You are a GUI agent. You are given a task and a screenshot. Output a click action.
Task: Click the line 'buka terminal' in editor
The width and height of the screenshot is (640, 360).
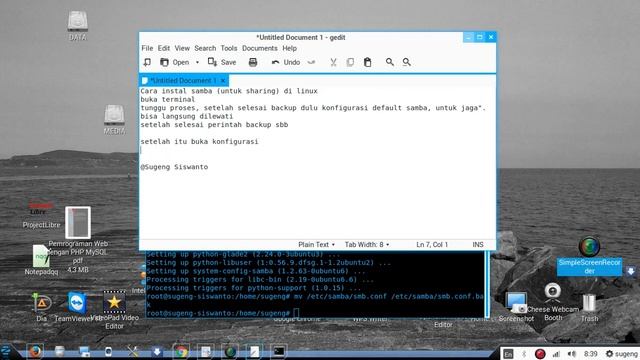tap(168, 99)
